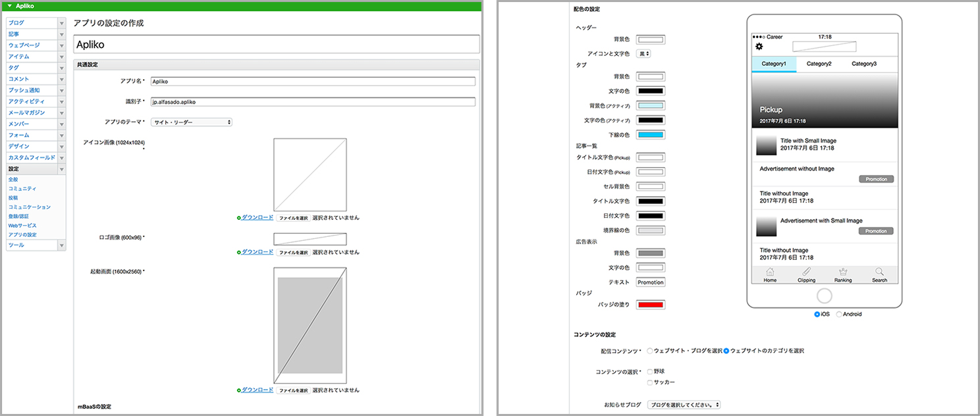Go to 登録/認証 settings link
Screen dimensions: 980x416
[x=18, y=216]
